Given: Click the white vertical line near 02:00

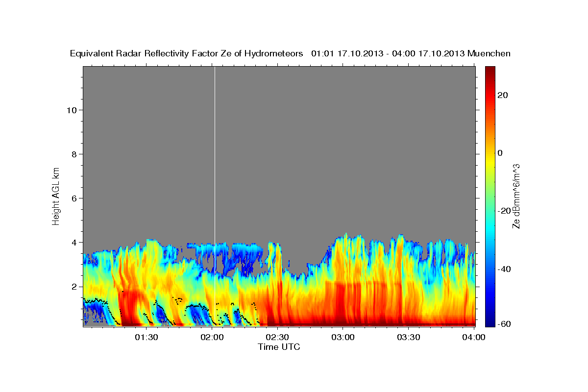Looking at the screenshot, I should (x=215, y=196).
